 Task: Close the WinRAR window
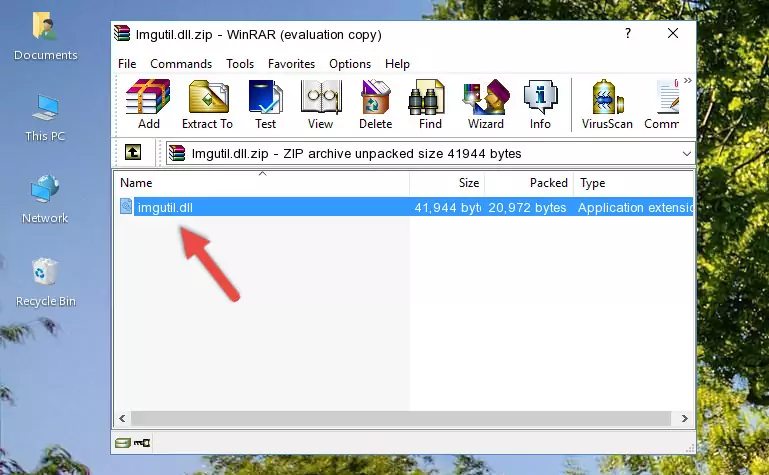coord(673,33)
